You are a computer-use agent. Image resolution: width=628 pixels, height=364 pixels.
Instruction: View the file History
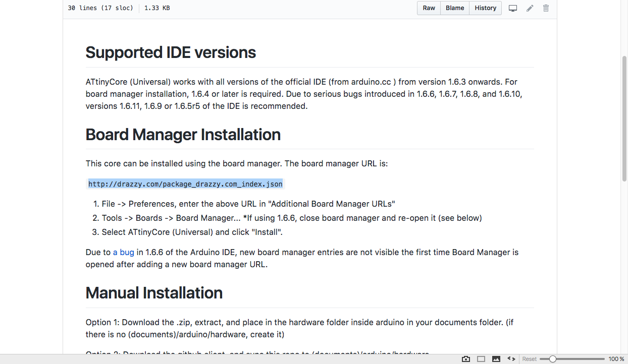(x=485, y=8)
